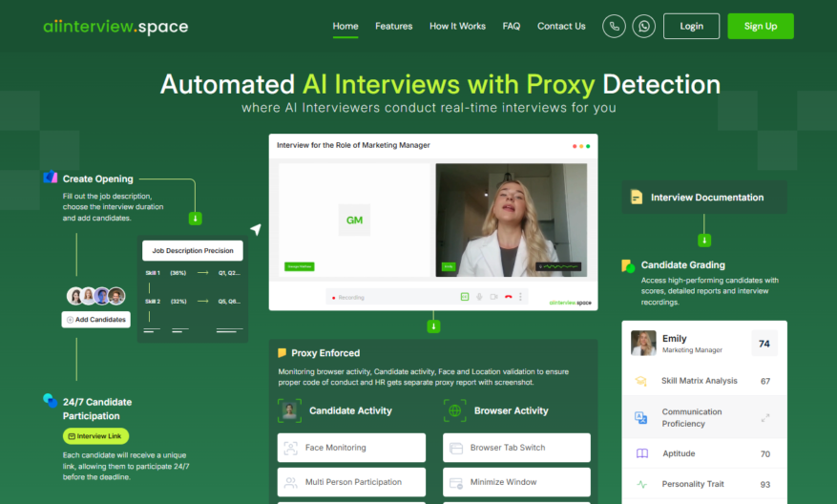The image size is (837, 504).
Task: Click the Candidate Grading heading
Action: click(x=683, y=264)
